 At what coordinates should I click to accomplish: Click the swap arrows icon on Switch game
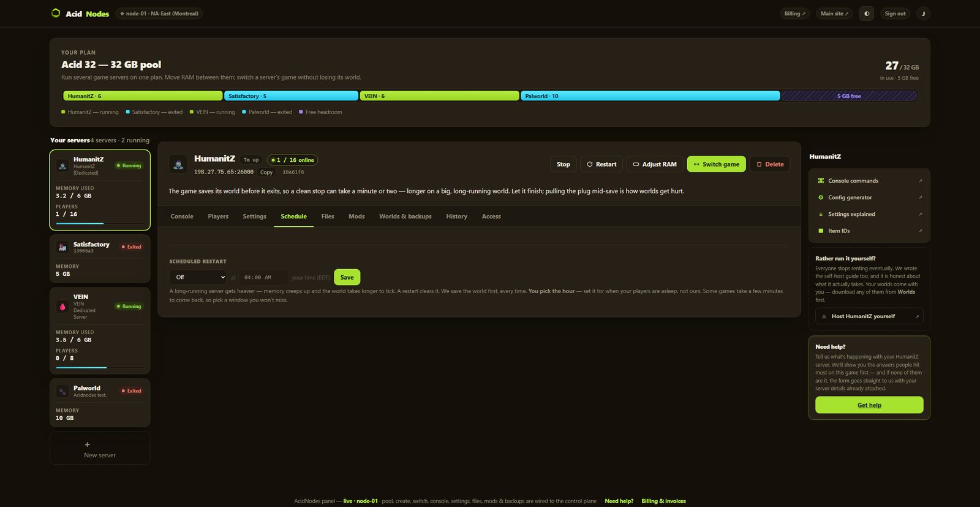[x=696, y=164]
